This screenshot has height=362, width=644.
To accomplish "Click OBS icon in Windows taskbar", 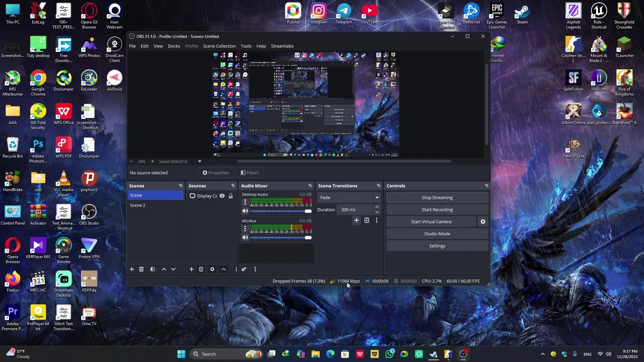I will (x=463, y=354).
